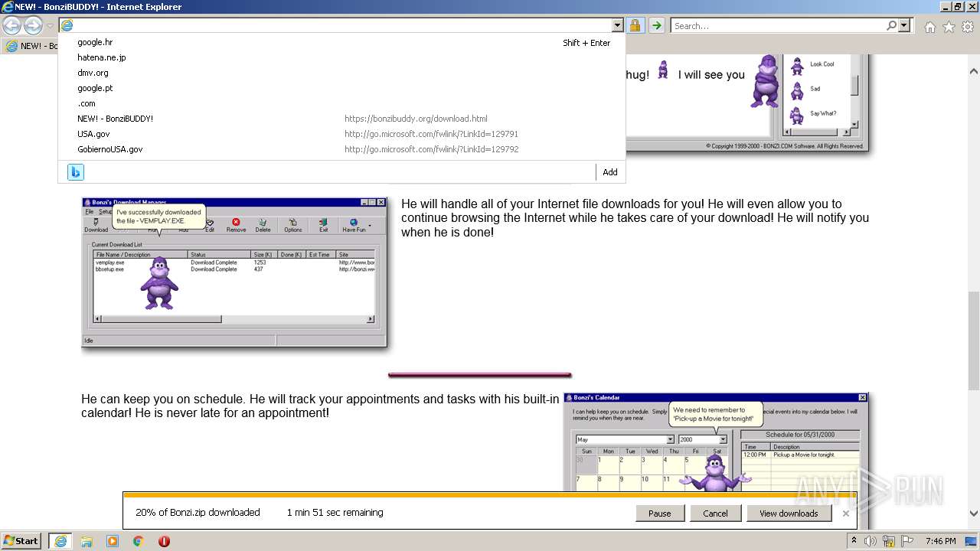This screenshot has height=551, width=980.
Task: Select NEW! - BonziBUDDY! history entry
Action: click(341, 119)
